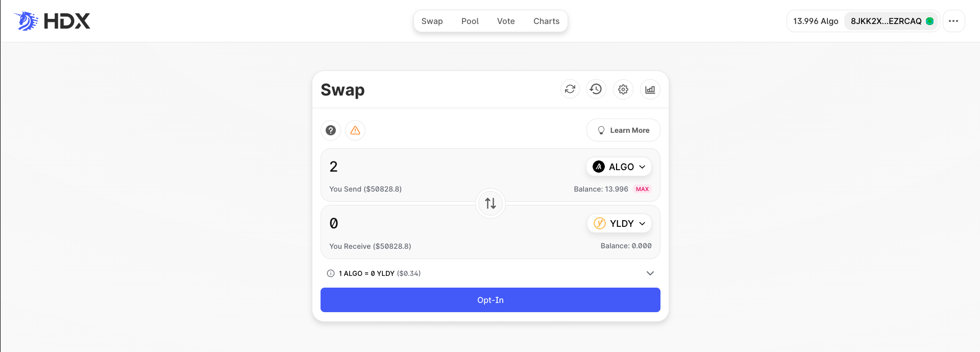Show the chart panel icon

pyautogui.click(x=650, y=89)
